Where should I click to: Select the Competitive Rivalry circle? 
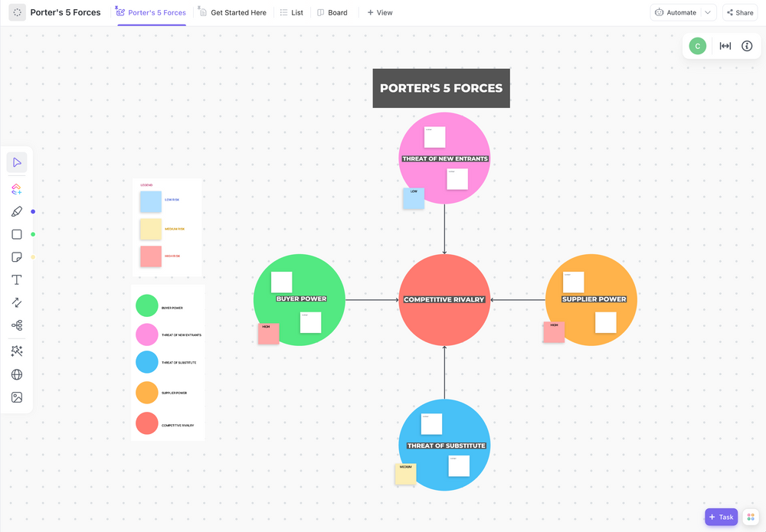tap(444, 299)
